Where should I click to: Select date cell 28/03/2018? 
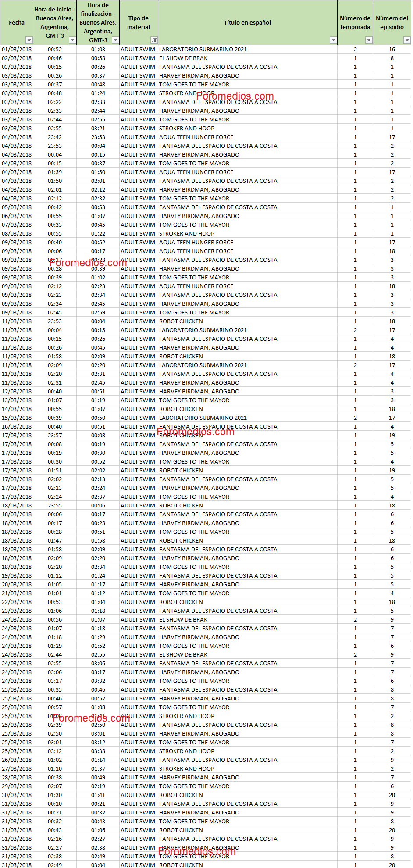[x=17, y=777]
